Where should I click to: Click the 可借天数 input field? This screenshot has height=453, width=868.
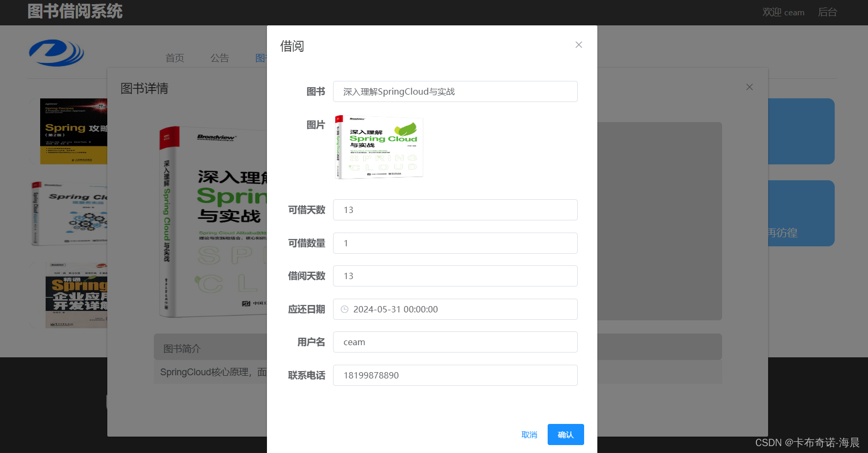455,210
